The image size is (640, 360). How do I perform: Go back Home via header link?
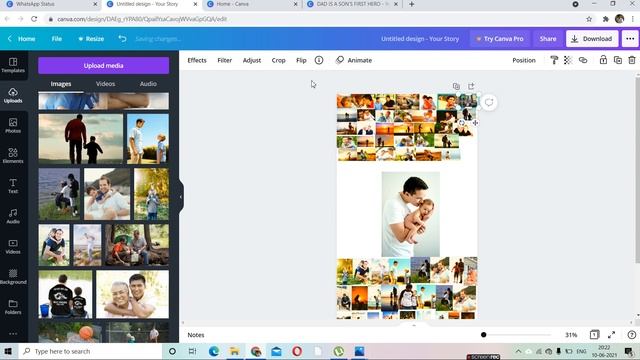click(22, 39)
